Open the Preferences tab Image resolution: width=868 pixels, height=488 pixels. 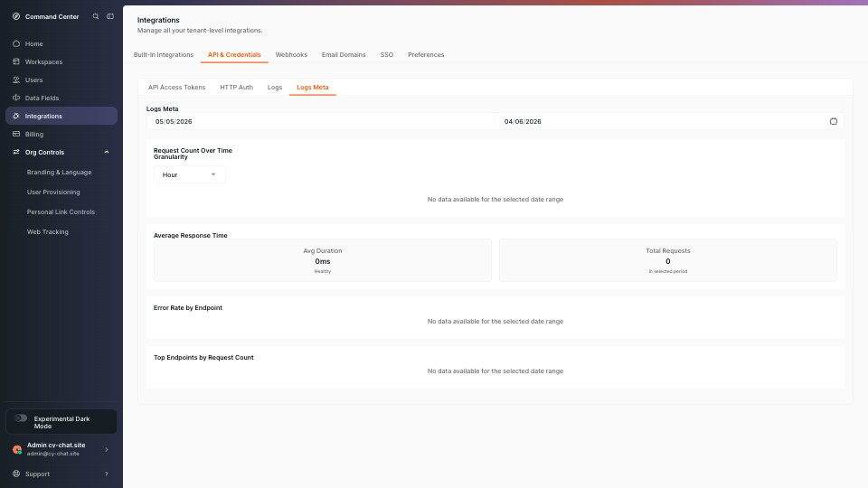pyautogui.click(x=426, y=55)
